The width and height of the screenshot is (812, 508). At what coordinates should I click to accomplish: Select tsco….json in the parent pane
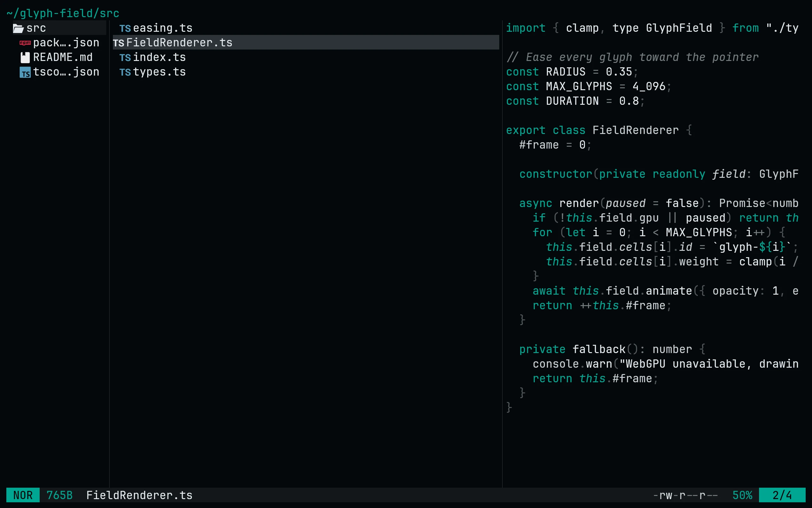tap(59, 72)
